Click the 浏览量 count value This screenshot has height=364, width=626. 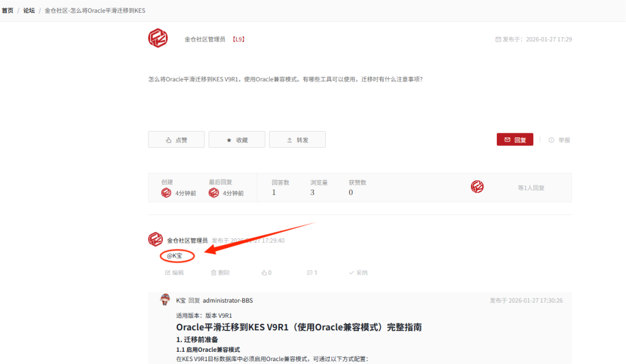[x=312, y=192]
